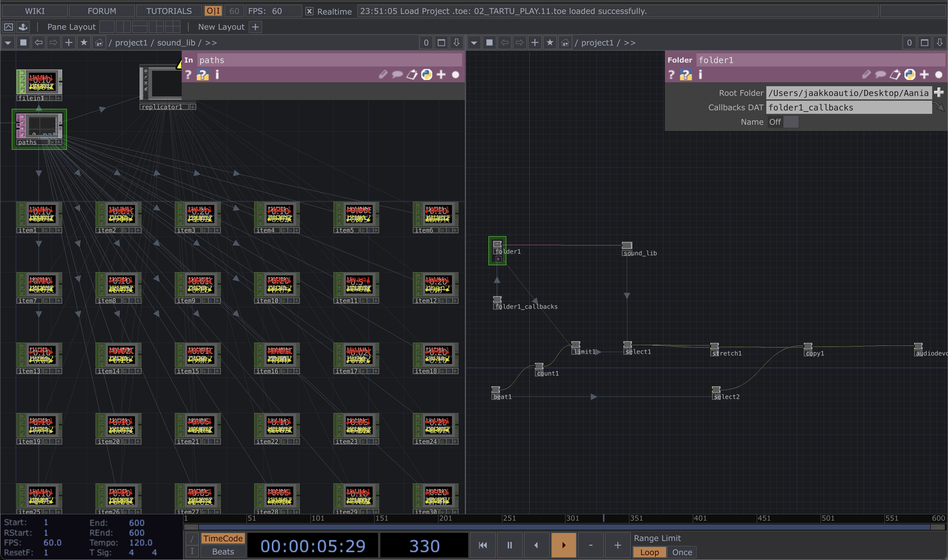Click the Python help icon in the folder1 parameters

[686, 75]
